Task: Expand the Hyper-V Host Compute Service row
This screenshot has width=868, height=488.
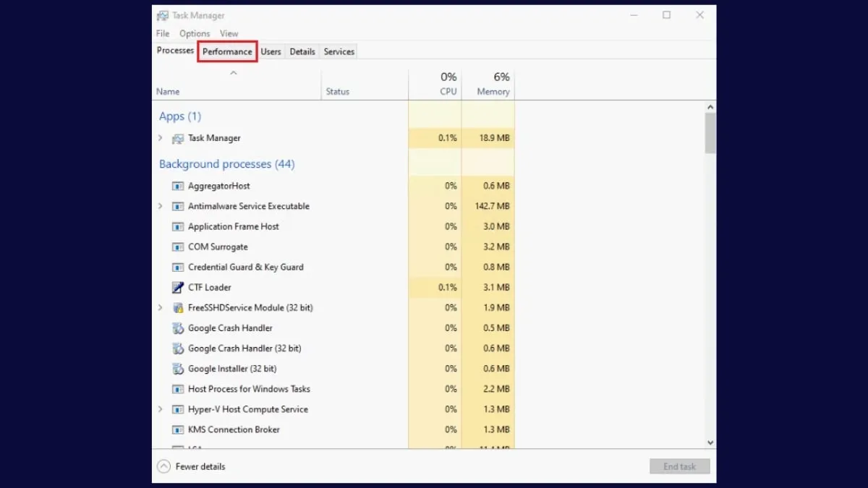Action: coord(160,409)
